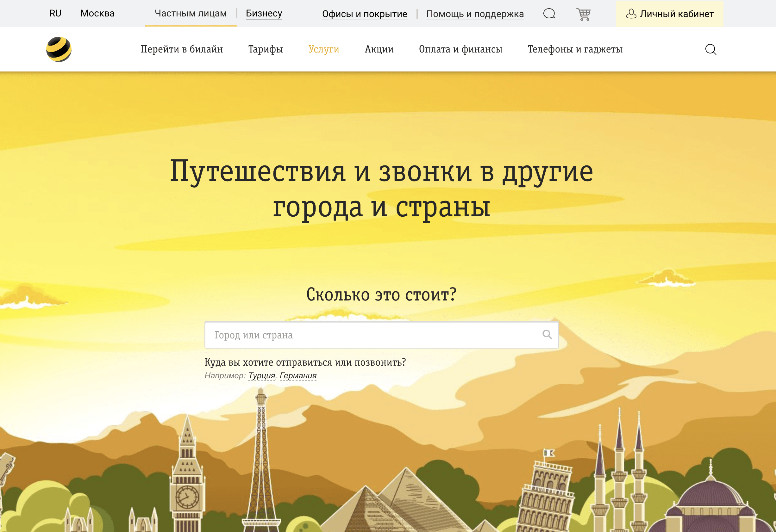The height and width of the screenshot is (532, 776).
Task: Click the magnifier inside the city search field
Action: coord(547,335)
